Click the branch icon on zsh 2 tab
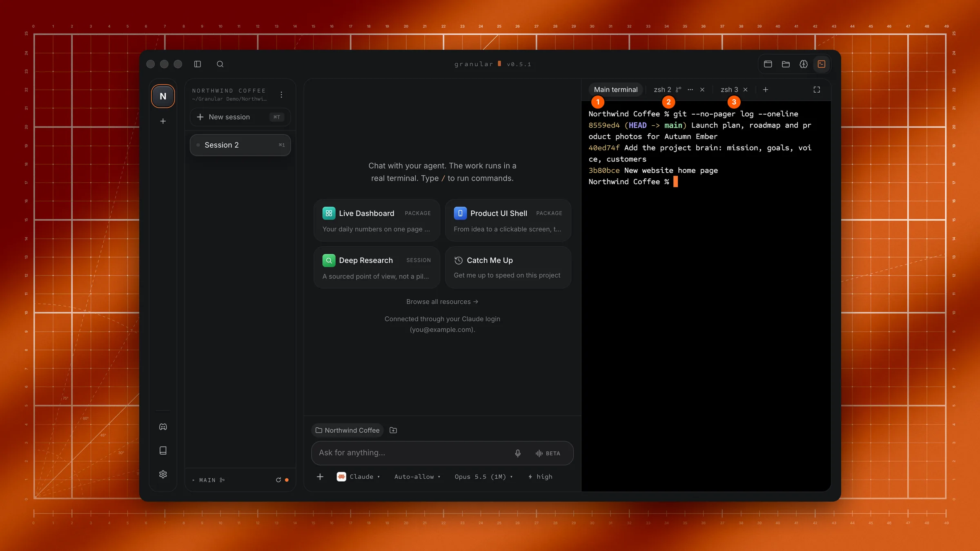Image resolution: width=980 pixels, height=551 pixels. [x=678, y=90]
